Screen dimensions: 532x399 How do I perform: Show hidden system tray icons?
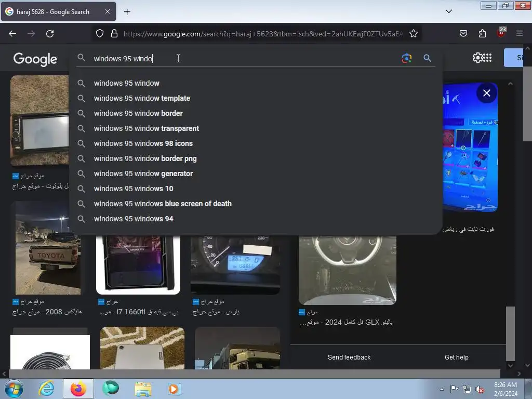coord(442,389)
